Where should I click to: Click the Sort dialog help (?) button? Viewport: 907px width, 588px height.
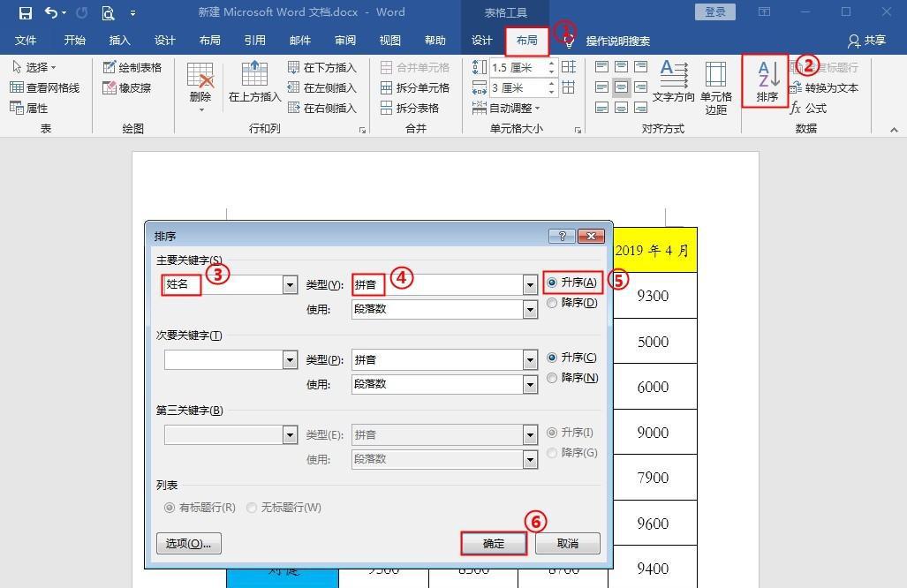(562, 236)
